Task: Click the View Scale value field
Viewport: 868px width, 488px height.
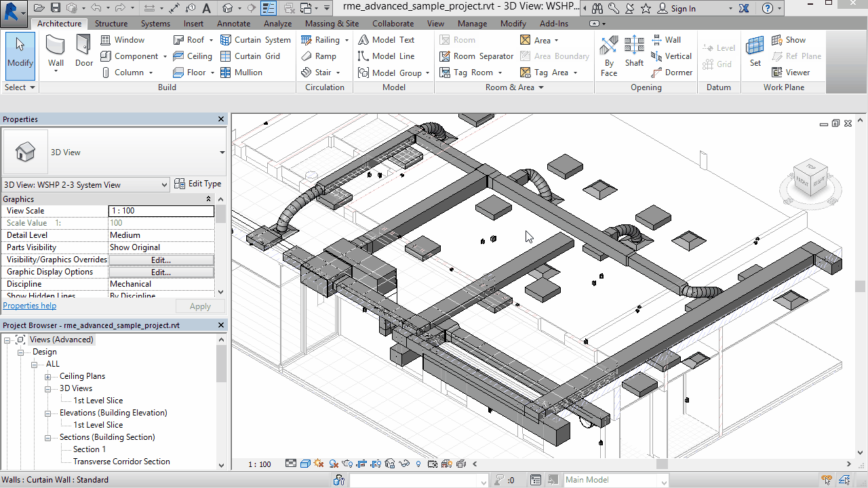Action: [x=161, y=211]
